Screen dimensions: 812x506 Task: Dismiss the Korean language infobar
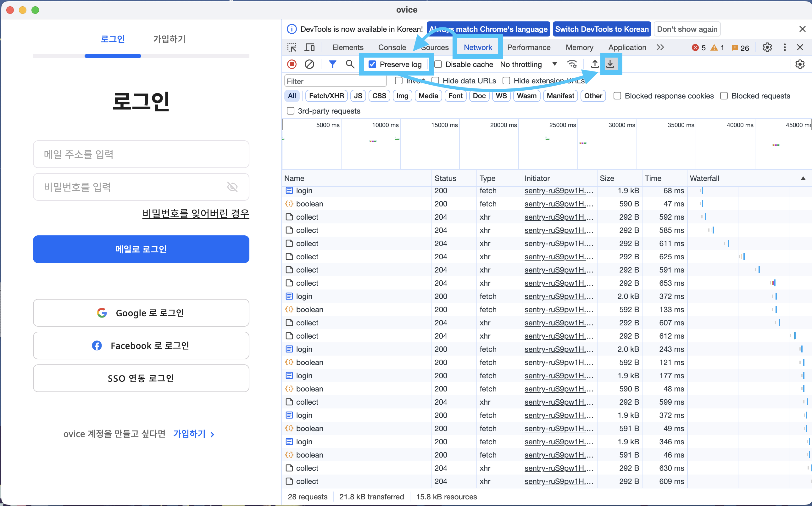point(802,29)
